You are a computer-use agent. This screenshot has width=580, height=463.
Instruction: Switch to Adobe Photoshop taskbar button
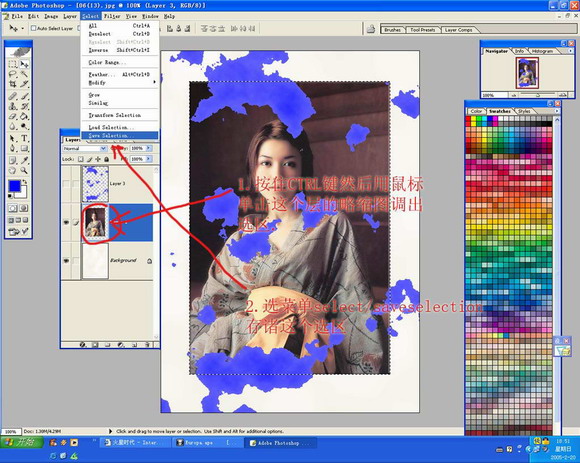pyautogui.click(x=280, y=443)
